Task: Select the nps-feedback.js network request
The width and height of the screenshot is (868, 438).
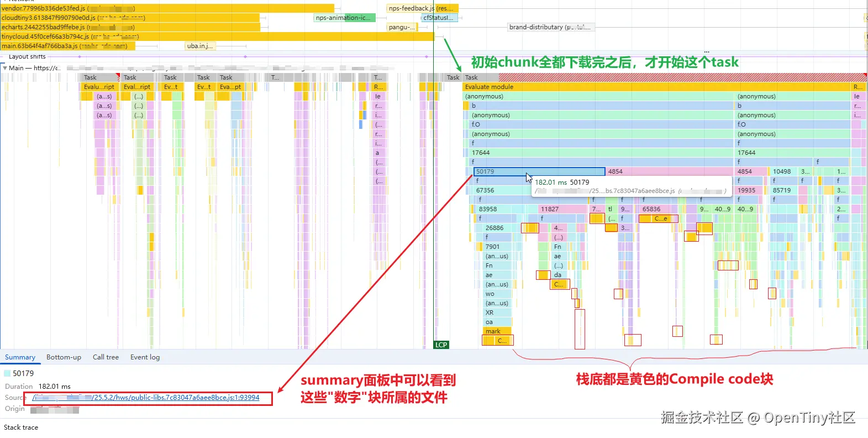Action: (422, 8)
